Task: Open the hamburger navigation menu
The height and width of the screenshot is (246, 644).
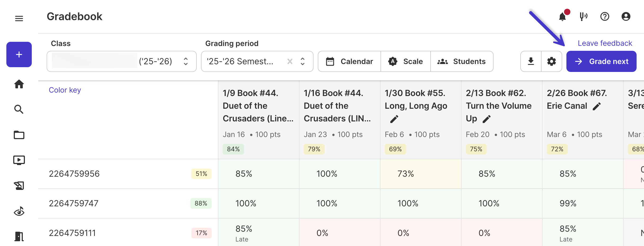Action: tap(19, 19)
